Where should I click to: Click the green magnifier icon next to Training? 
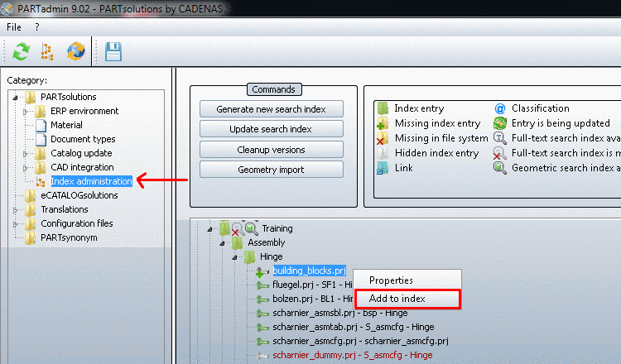(252, 228)
